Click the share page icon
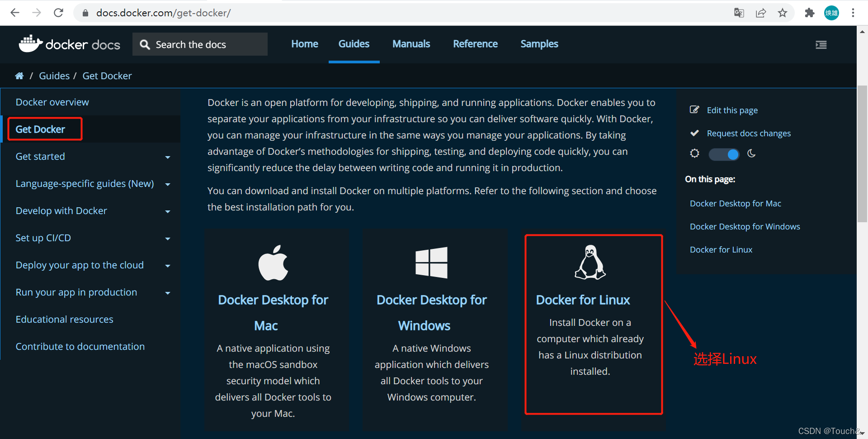 (x=761, y=13)
